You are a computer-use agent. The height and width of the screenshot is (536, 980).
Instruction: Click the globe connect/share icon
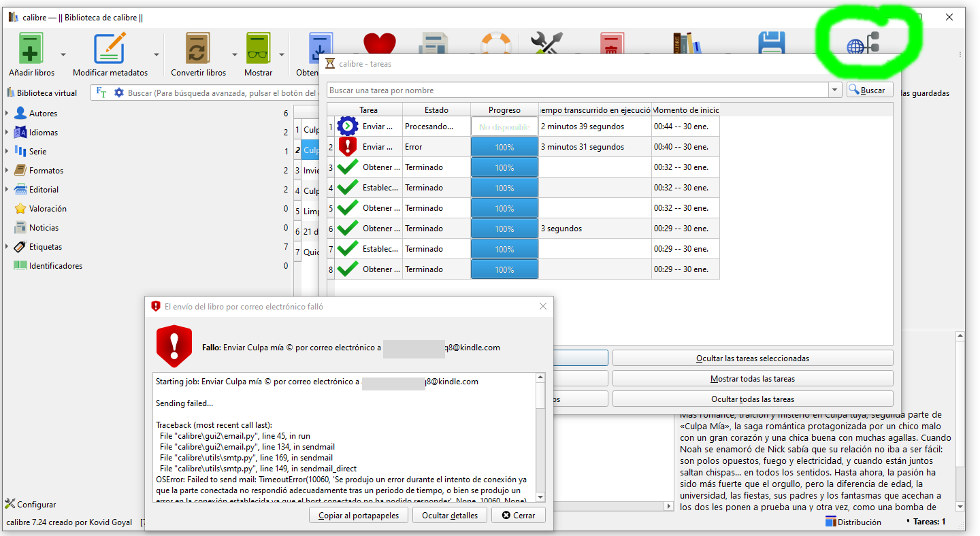[x=863, y=44]
